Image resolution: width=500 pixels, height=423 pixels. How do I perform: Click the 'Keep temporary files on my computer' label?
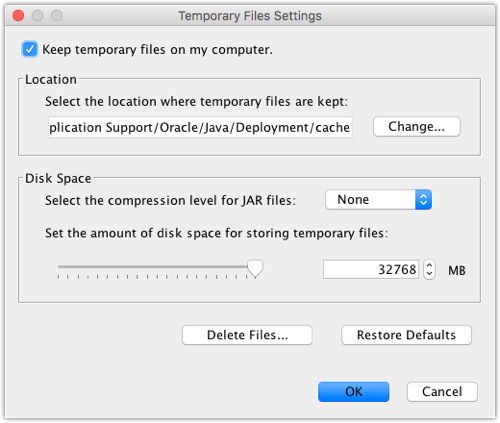[157, 50]
